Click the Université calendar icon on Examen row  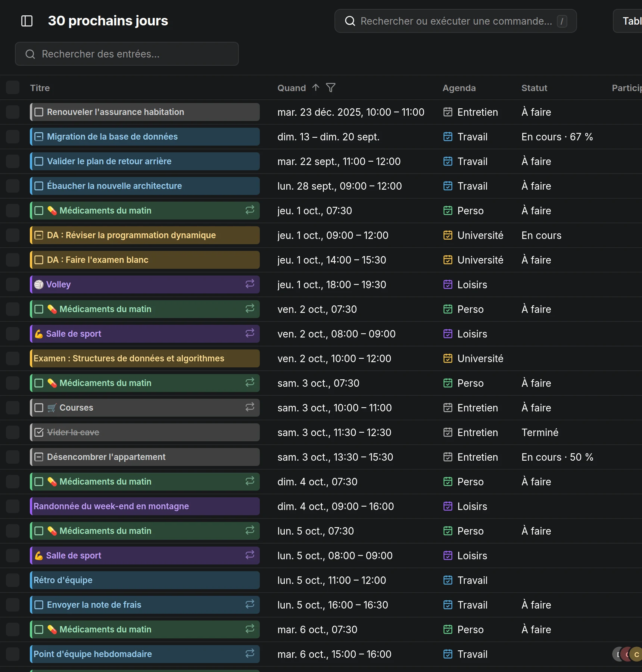[x=448, y=358]
